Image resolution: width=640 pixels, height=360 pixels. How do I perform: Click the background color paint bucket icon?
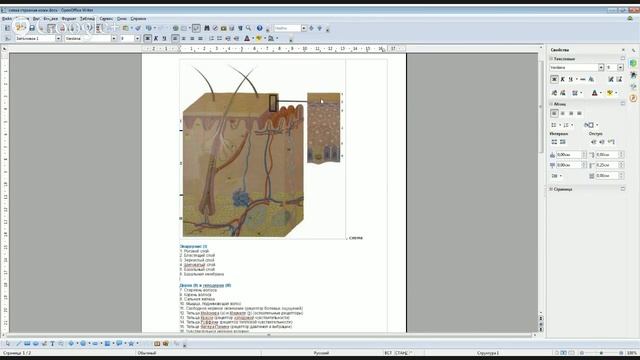tap(271, 38)
